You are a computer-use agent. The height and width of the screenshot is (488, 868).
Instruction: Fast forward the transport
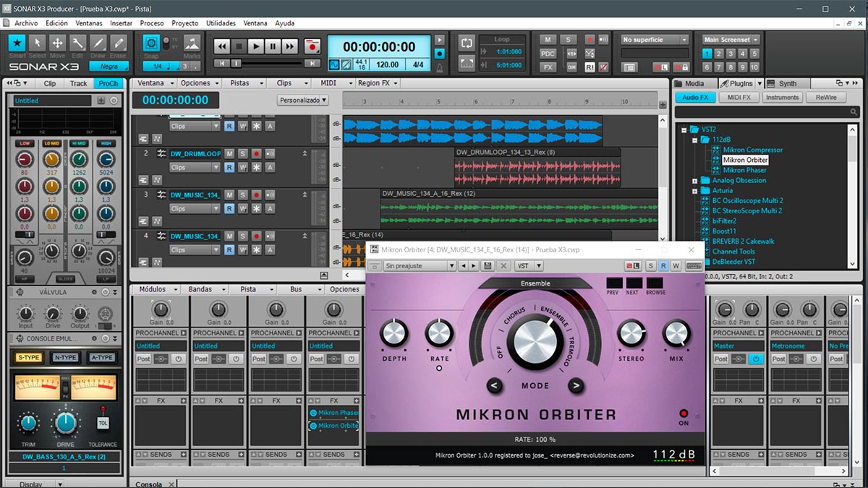(x=290, y=46)
